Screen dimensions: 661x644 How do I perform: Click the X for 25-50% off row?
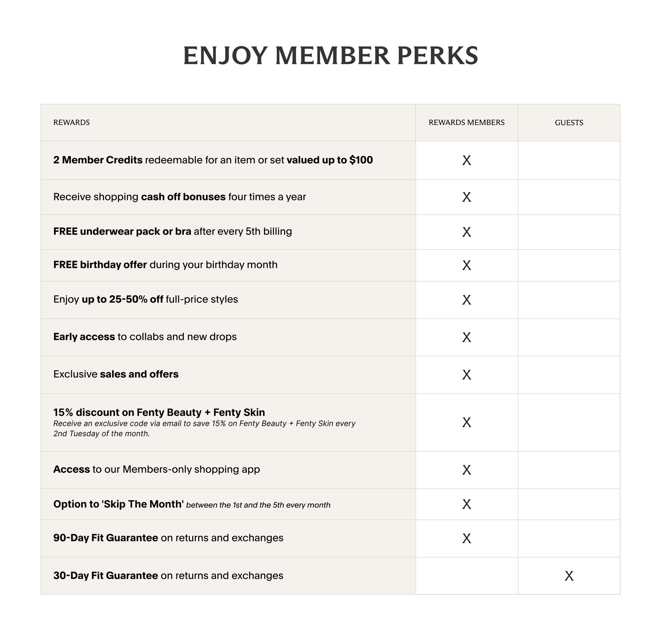click(x=467, y=300)
